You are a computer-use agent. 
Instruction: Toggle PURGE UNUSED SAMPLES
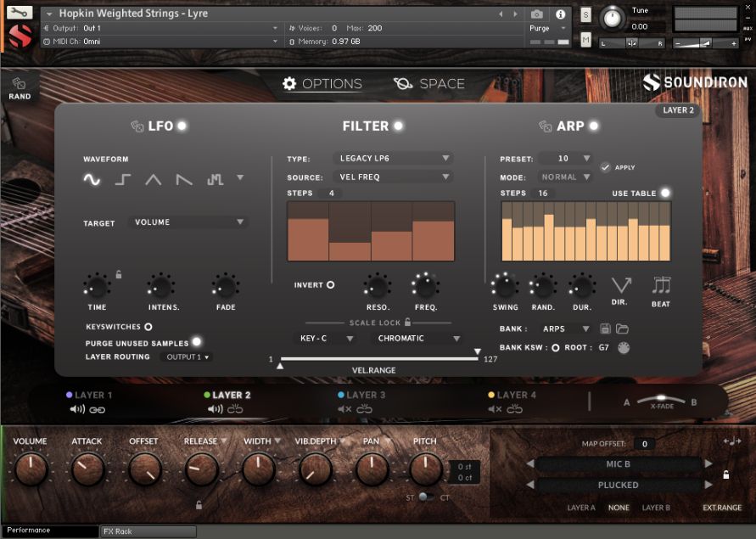tap(197, 342)
